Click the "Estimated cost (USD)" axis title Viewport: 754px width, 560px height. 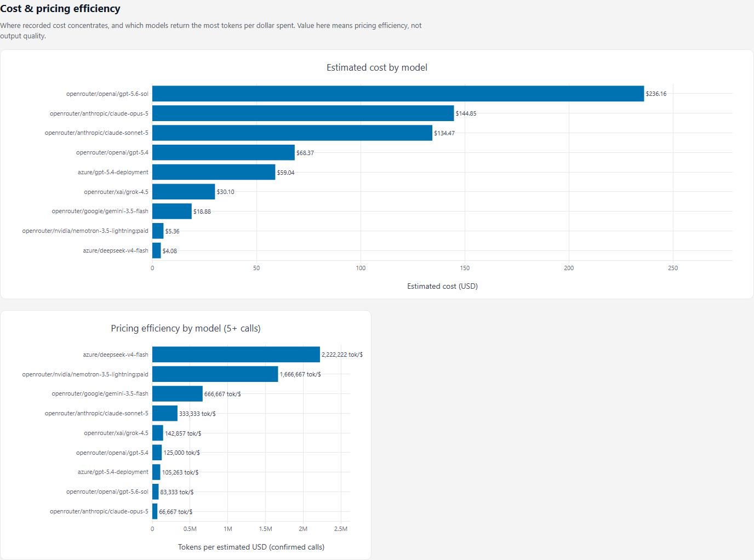pos(442,286)
